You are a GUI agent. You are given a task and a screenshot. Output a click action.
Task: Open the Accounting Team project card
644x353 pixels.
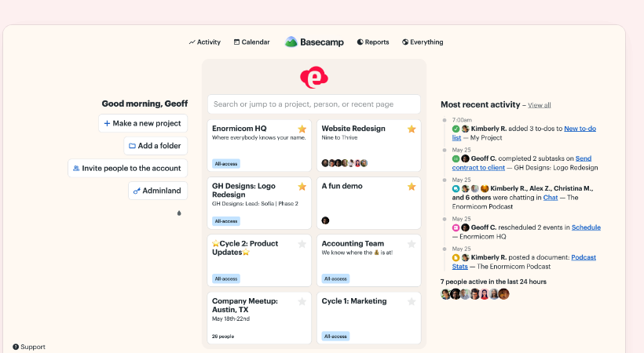pyautogui.click(x=369, y=260)
